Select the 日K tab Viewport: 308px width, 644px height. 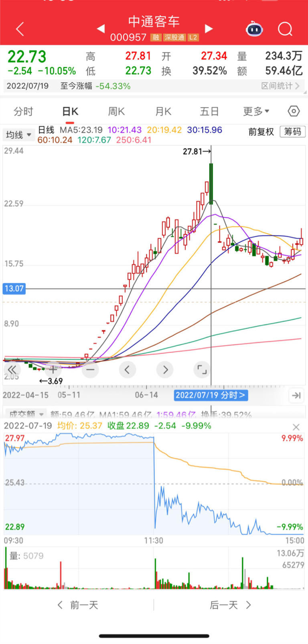pyautogui.click(x=70, y=111)
